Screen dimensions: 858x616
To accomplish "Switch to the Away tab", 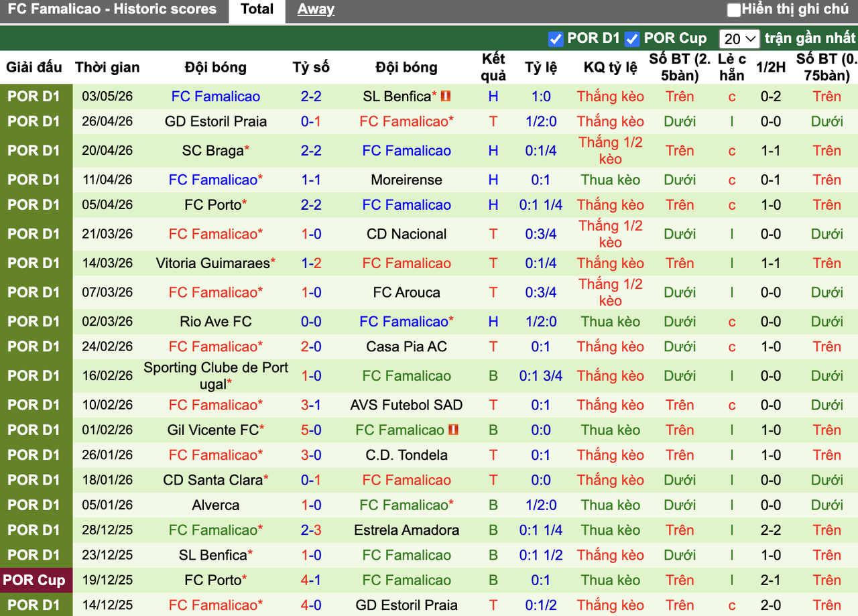I will pos(316,9).
